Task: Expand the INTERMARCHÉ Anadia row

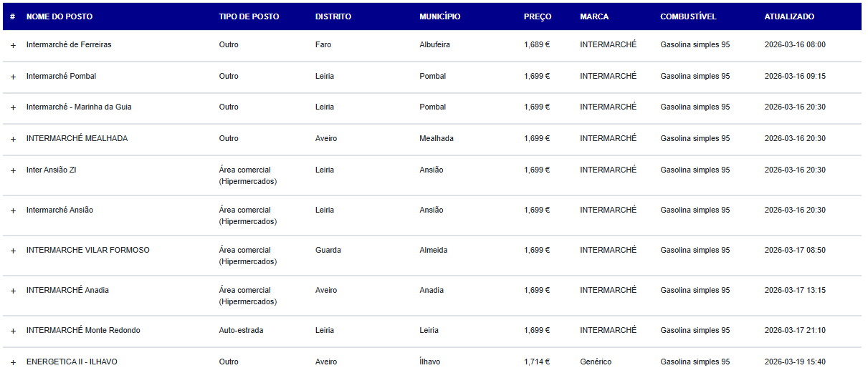Action: [13, 291]
